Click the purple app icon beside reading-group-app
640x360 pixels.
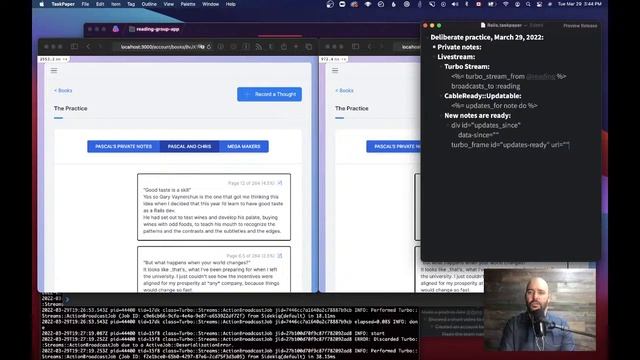coord(116,29)
